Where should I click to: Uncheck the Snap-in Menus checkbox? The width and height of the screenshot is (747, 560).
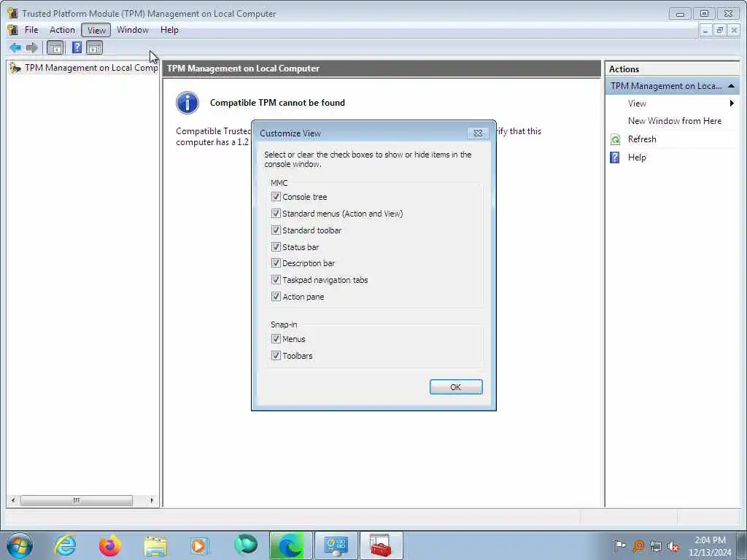point(276,338)
